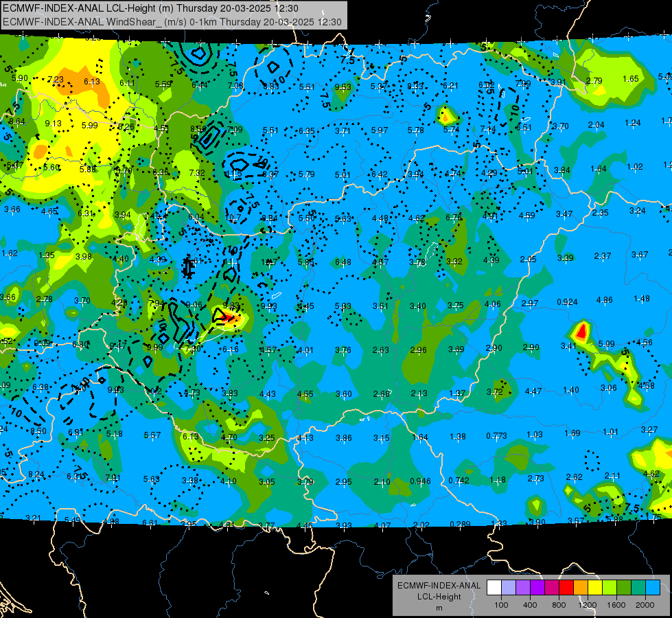Click the legend scale label '1600'
Image resolution: width=672 pixels, height=618 pixels.
(616, 605)
